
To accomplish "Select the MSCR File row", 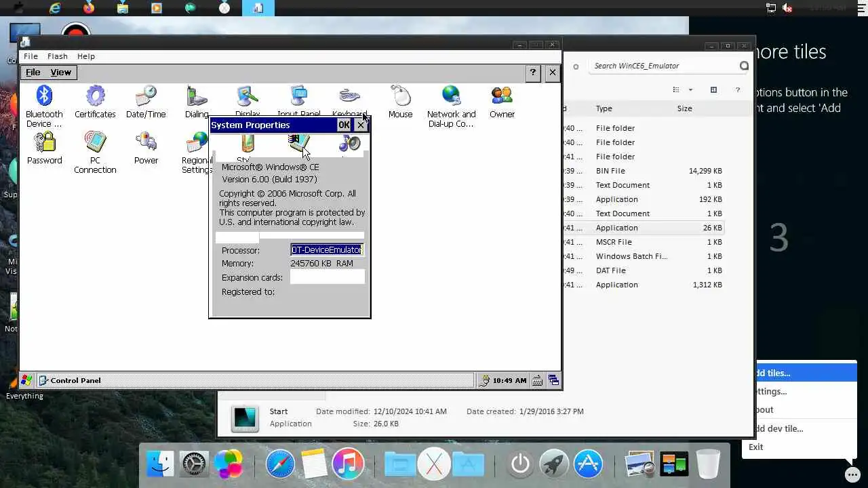I will tap(643, 242).
